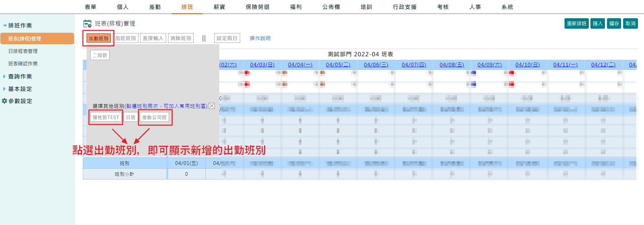This screenshot has height=225, width=644.
Task: Select the 清除班別 button
Action: coord(181,38)
